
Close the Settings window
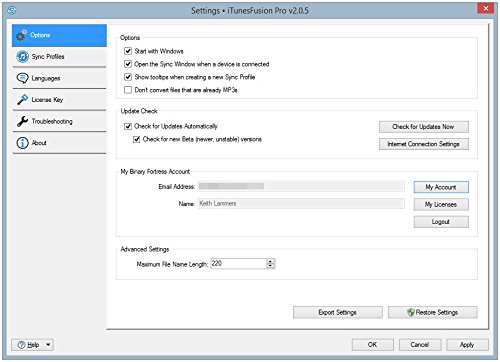[486, 8]
